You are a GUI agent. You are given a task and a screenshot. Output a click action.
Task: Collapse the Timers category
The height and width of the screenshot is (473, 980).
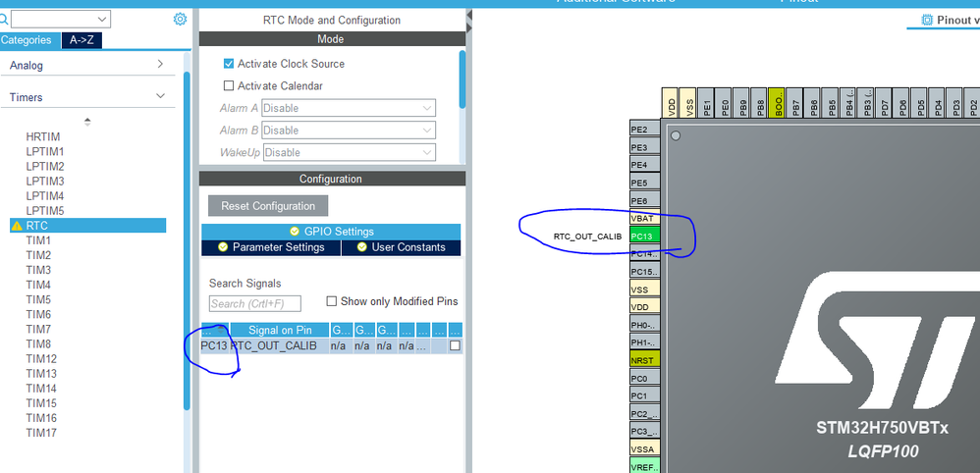coord(161,96)
